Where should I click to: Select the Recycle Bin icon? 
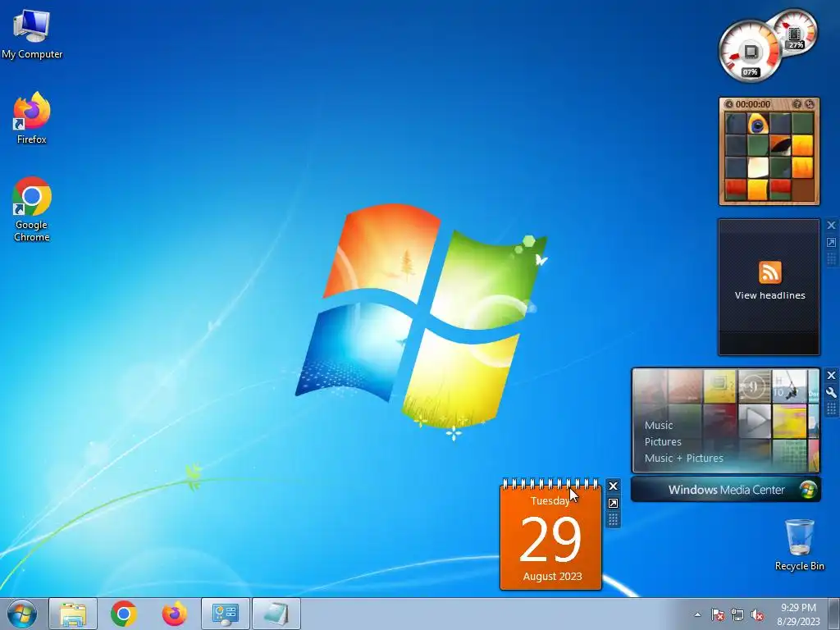tap(799, 545)
